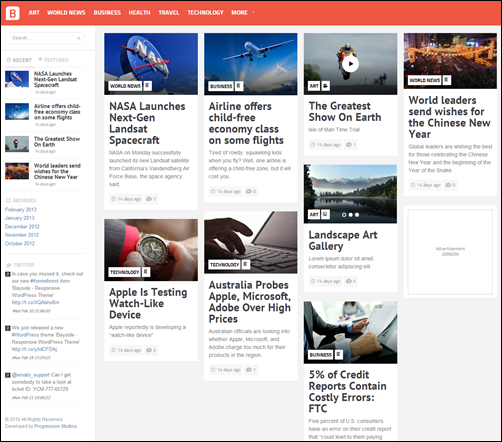Click comment icon on Landscape Gallery card
This screenshot has width=502, height=442.
tap(349, 281)
